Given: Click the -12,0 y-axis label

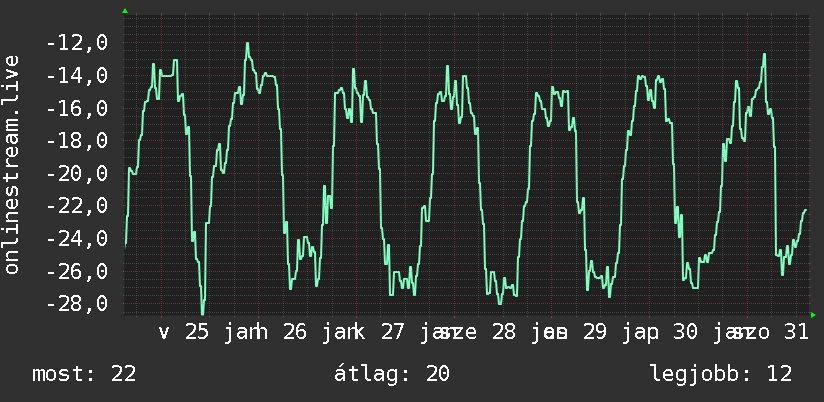Looking at the screenshot, I should pyautogui.click(x=77, y=43).
